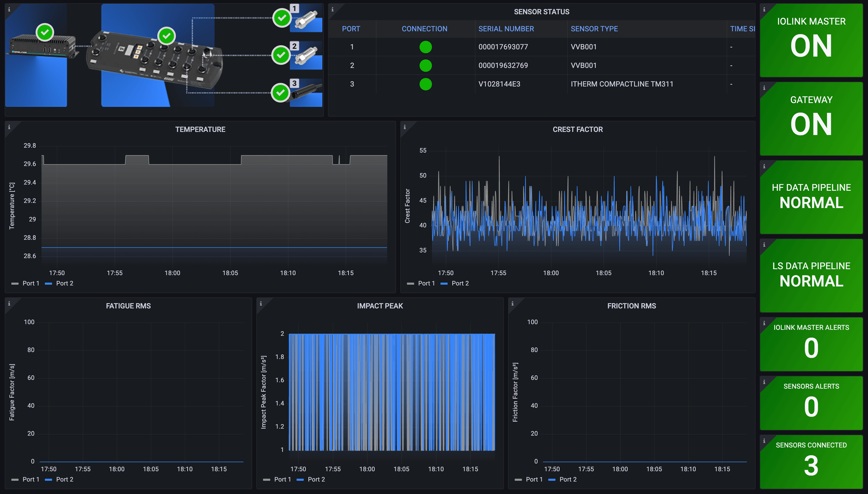This screenshot has height=494, width=868.
Task: Click the info icon on the IMPACT PEAK panel
Action: pyautogui.click(x=260, y=304)
